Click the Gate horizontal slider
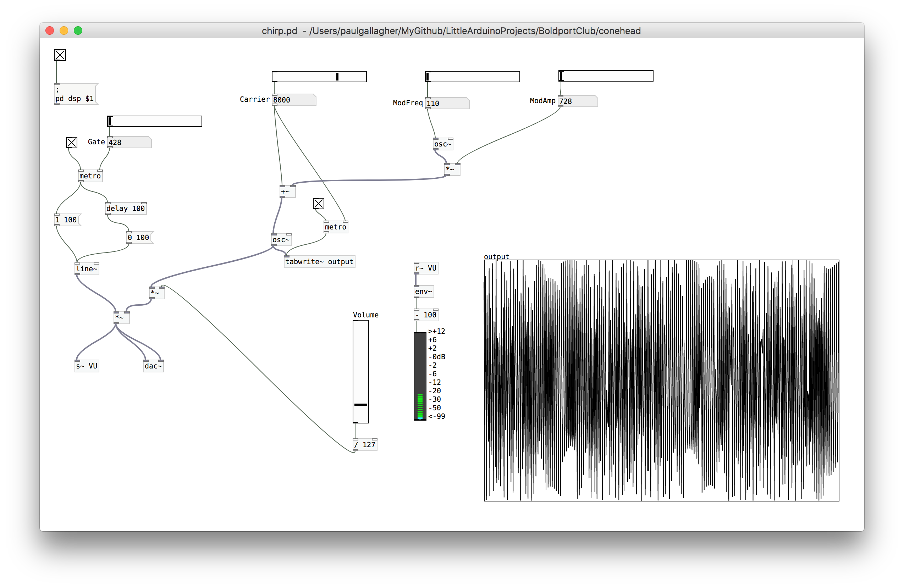The height and width of the screenshot is (588, 904). tap(155, 122)
